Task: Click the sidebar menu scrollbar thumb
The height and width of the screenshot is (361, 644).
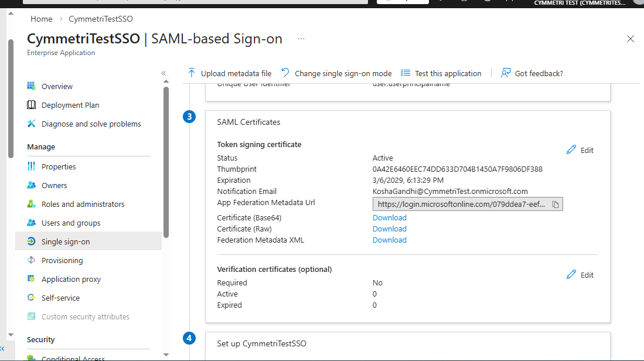Action: tap(166, 162)
